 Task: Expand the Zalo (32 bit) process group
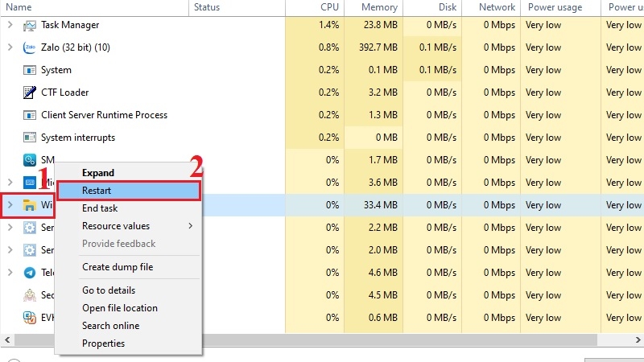point(10,47)
